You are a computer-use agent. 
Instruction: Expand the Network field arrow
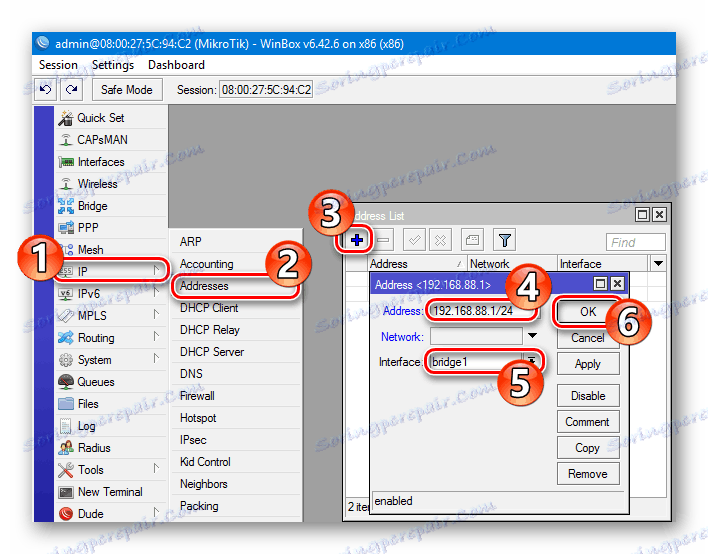pos(532,336)
